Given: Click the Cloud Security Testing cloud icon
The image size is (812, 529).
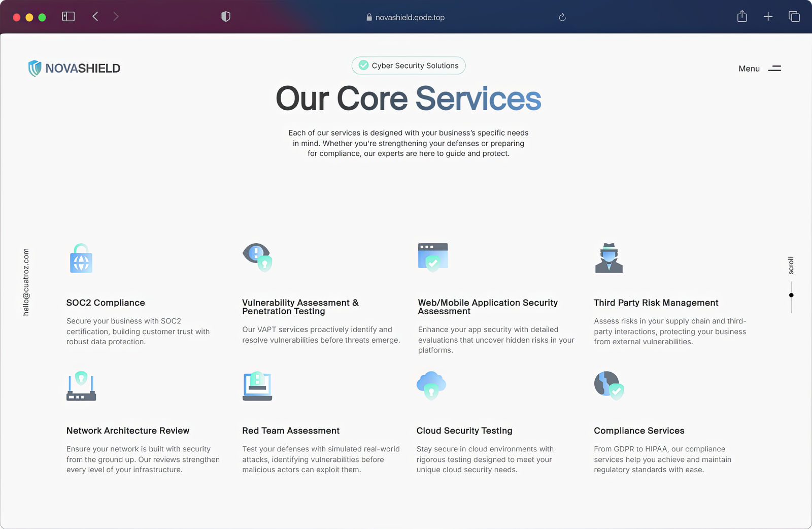Looking at the screenshot, I should [x=431, y=385].
